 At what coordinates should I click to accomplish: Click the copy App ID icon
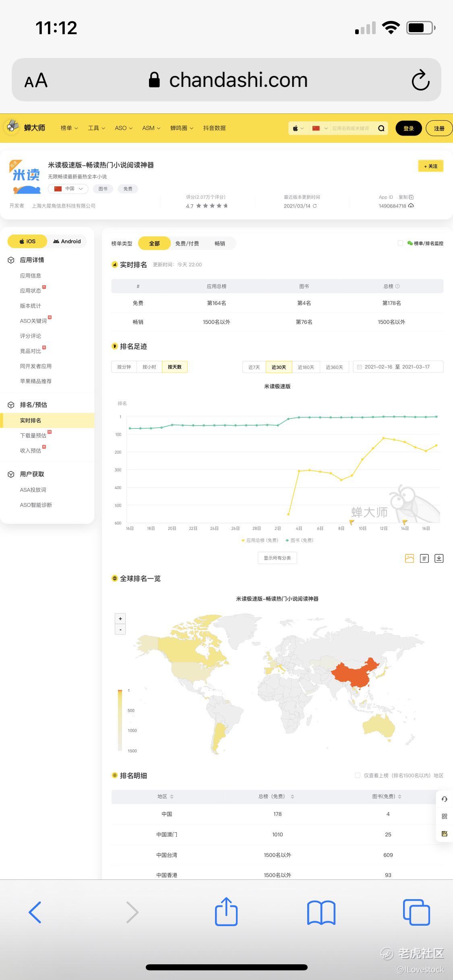(x=411, y=197)
